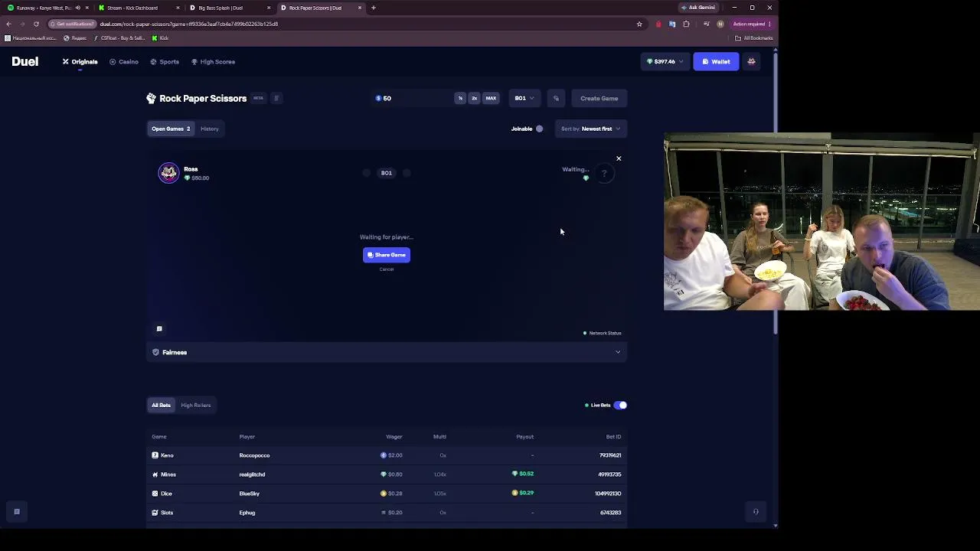Cancel the waiting game

(387, 269)
